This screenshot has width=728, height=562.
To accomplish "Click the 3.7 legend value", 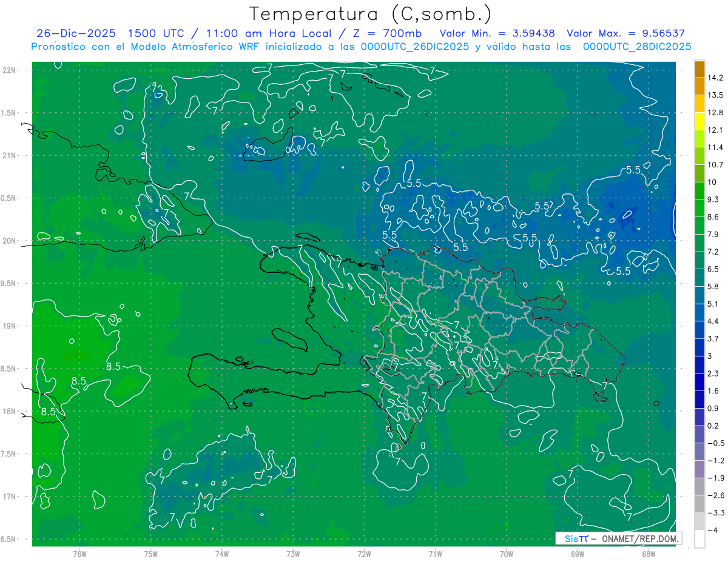I will point(713,339).
